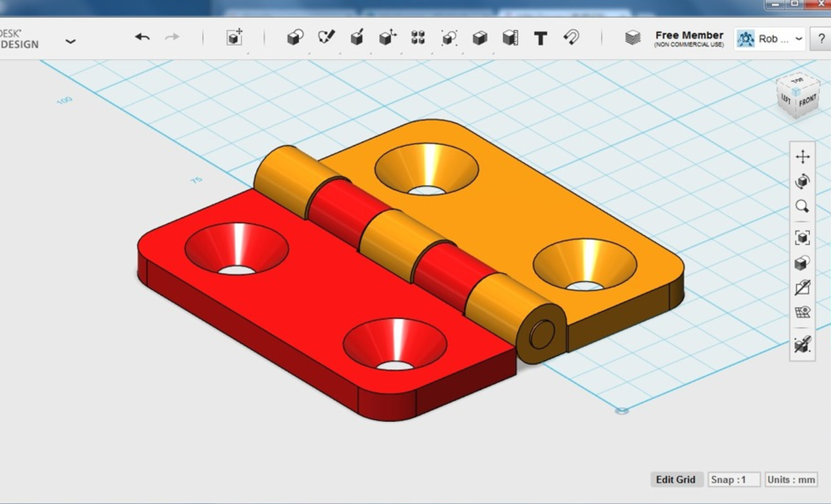The width and height of the screenshot is (831, 504).
Task: Open the Combine tools menu
Action: (479, 37)
